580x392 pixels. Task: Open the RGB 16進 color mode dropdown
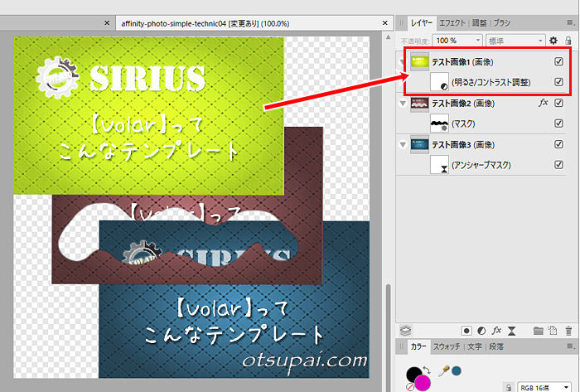tap(543, 386)
